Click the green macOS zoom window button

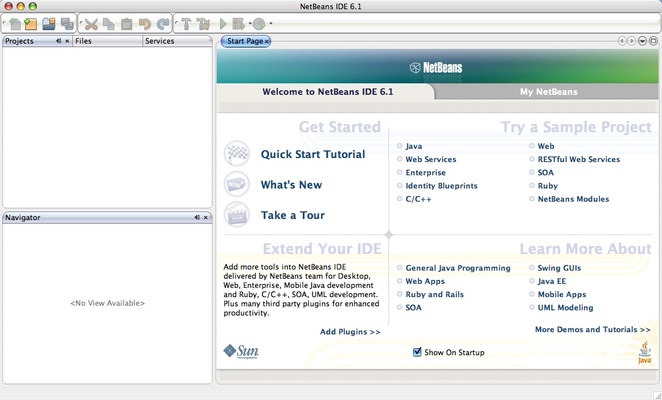tap(33, 6)
